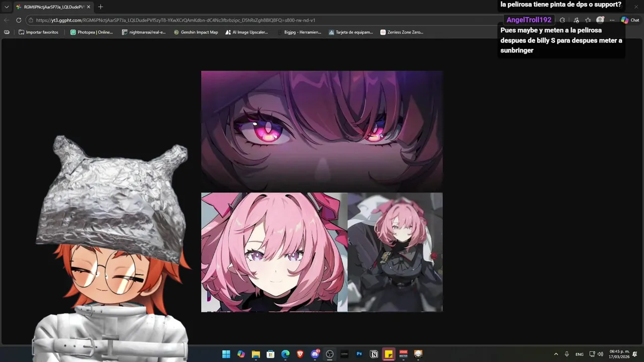Open the browser profile avatar
This screenshot has height=362, width=644.
(x=600, y=20)
